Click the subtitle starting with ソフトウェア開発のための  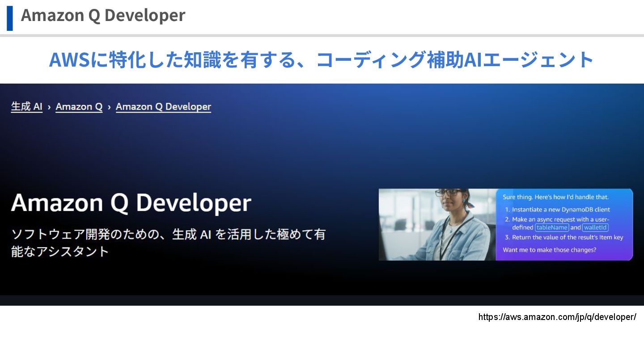(x=168, y=243)
